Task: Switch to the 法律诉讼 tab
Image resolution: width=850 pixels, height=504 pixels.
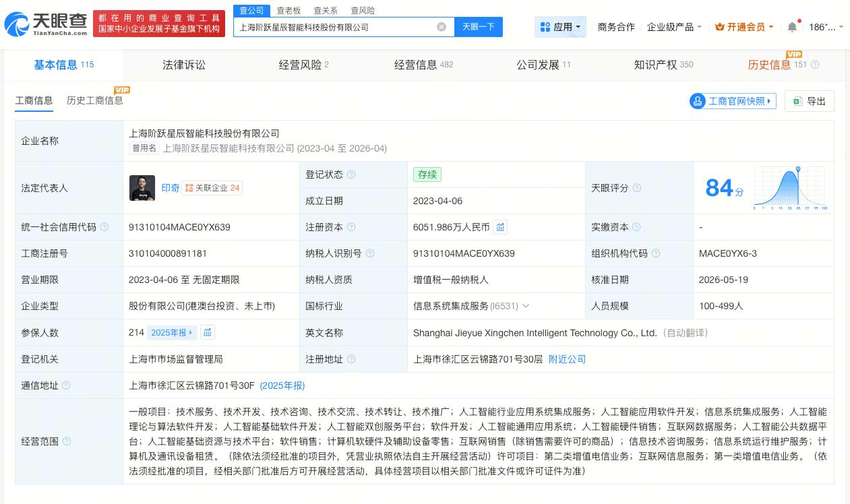Action: (184, 65)
